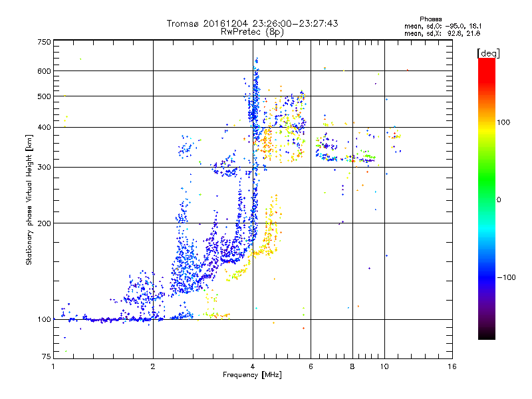
Task: Click colorbar tick label '-100'
Action: point(506,277)
